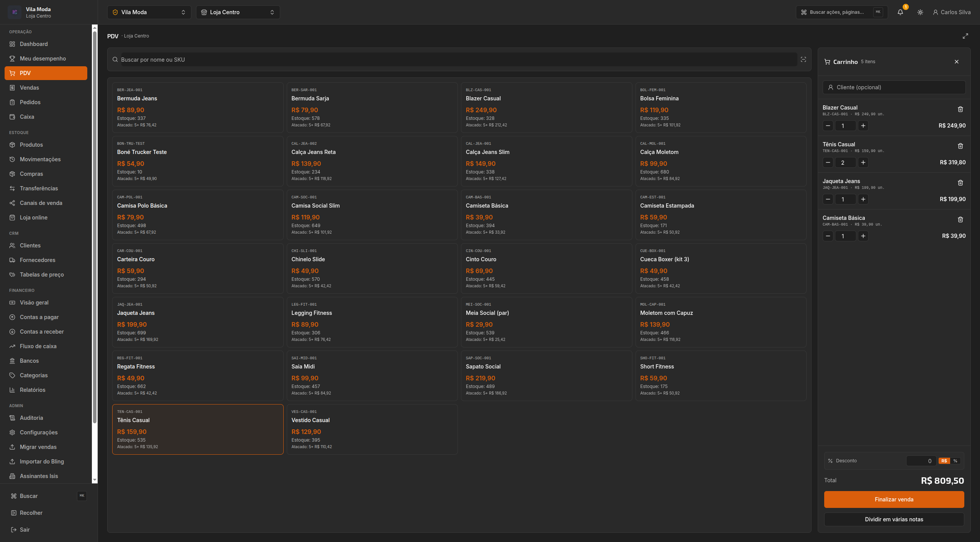Add Bermuda Jeans product card to cart
Viewport: 980px width, 542px height.
198,108
